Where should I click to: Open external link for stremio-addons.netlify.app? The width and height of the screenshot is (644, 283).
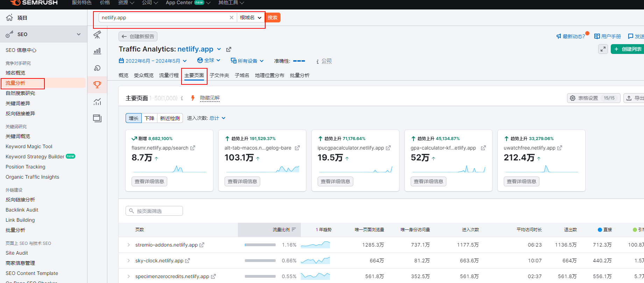click(x=202, y=245)
